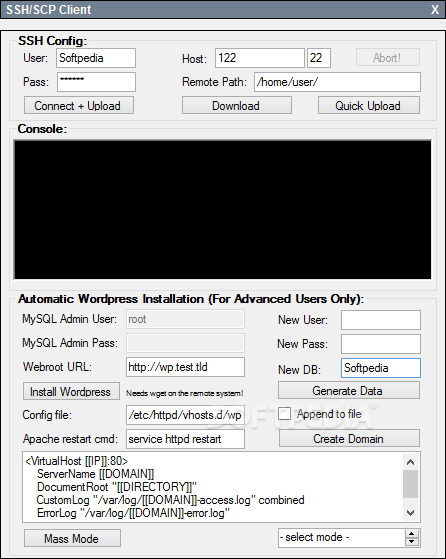Click the Quick Upload button
The image size is (446, 559).
click(x=369, y=106)
